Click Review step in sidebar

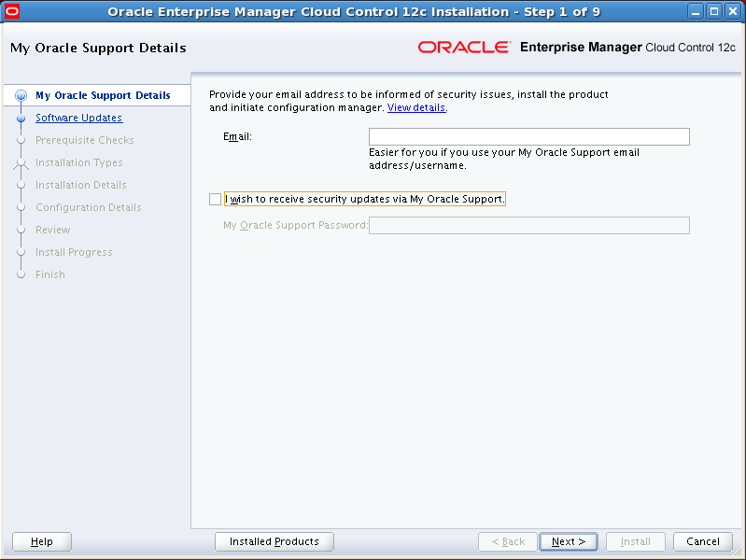pos(53,230)
